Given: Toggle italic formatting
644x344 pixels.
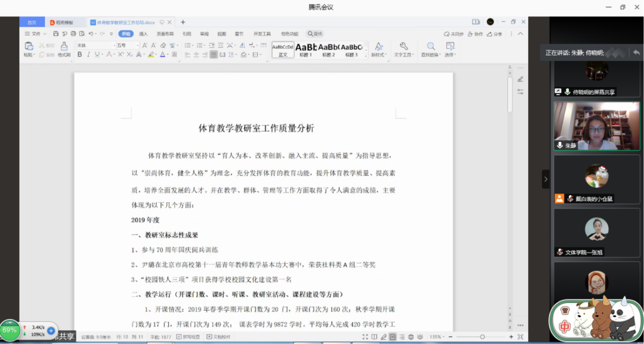Looking at the screenshot, I should [x=88, y=55].
